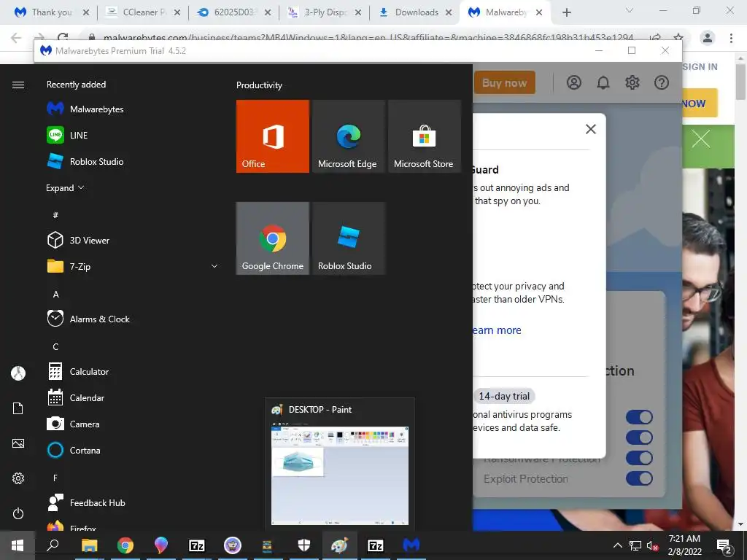This screenshot has height=560, width=747.
Task: Click Malwarebytes icon in taskbar
Action: tap(411, 545)
